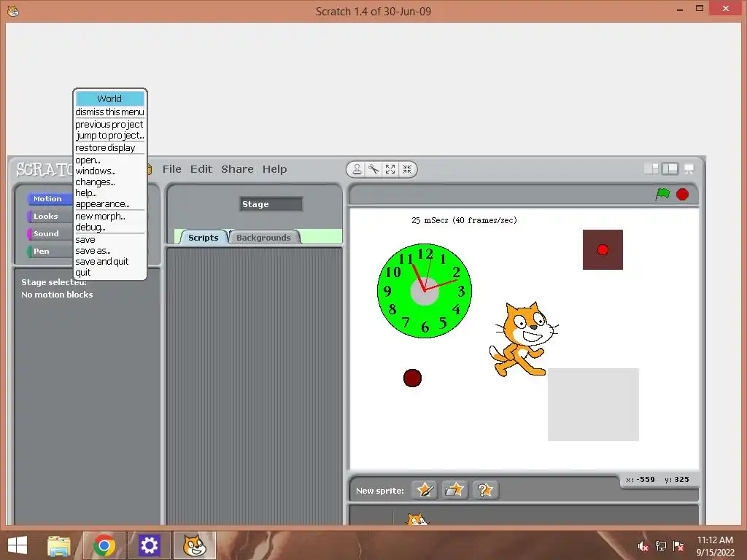
Task: Open settings gear app in taskbar
Action: [x=149, y=545]
